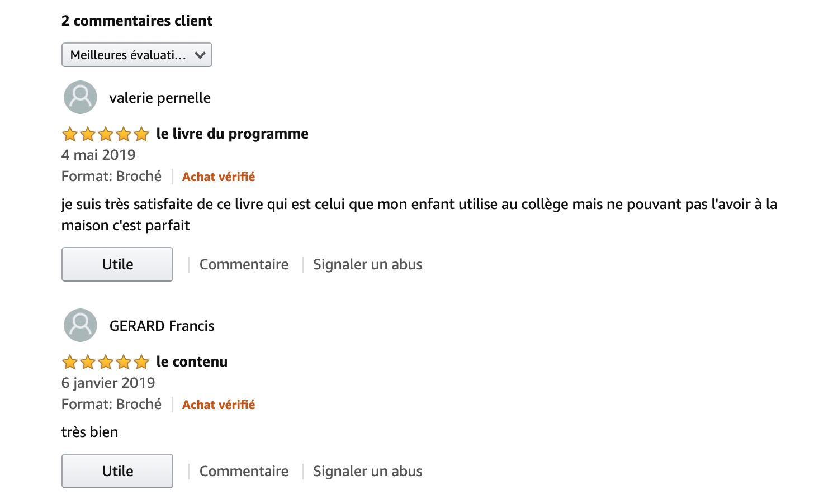Image resolution: width=833 pixels, height=504 pixels.
Task: Open the GERARD Francis profile name link
Action: click(x=162, y=326)
